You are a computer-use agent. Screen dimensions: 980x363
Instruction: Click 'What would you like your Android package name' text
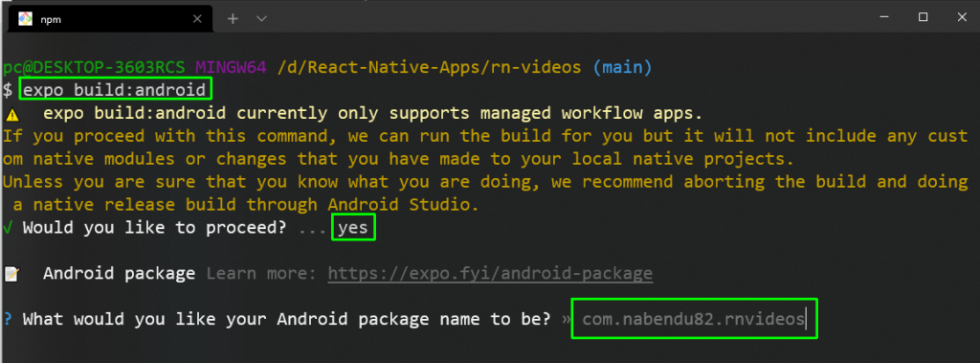click(x=252, y=319)
